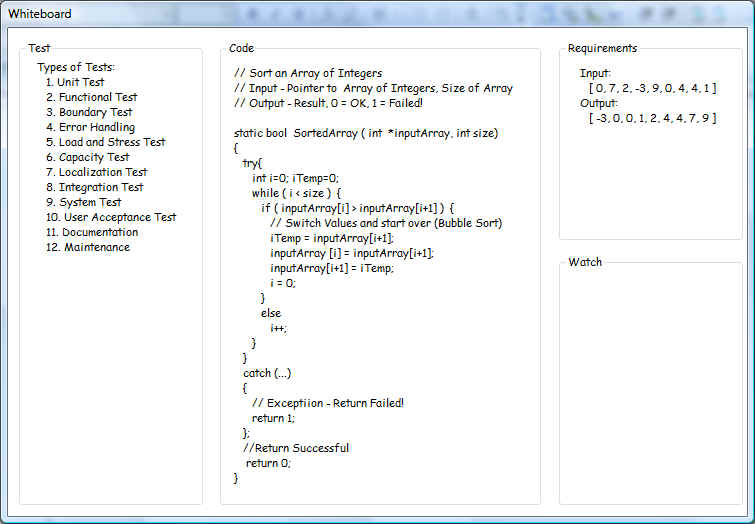Click the Watch group box label

click(x=585, y=262)
